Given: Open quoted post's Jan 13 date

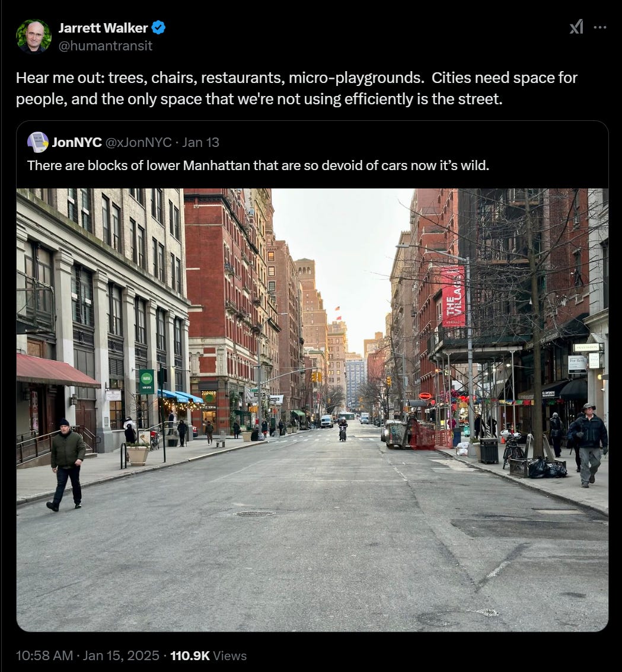Looking at the screenshot, I should point(200,142).
